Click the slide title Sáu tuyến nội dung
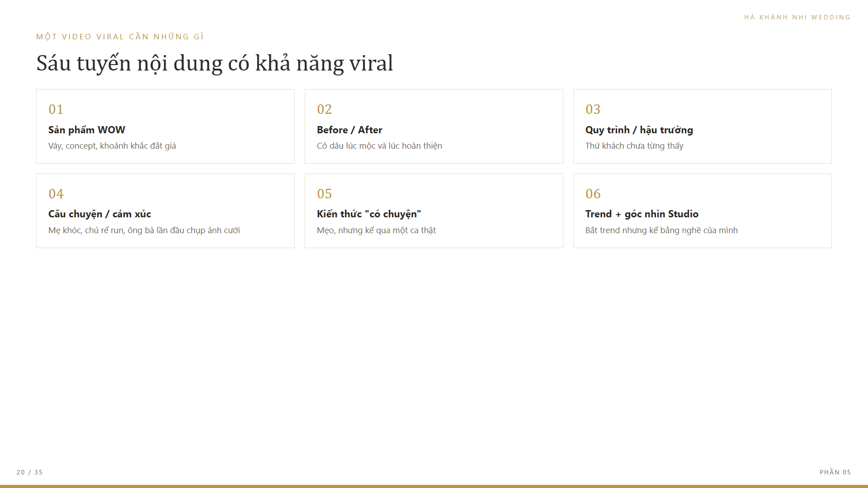Image resolution: width=868 pixels, height=488 pixels. [x=215, y=63]
